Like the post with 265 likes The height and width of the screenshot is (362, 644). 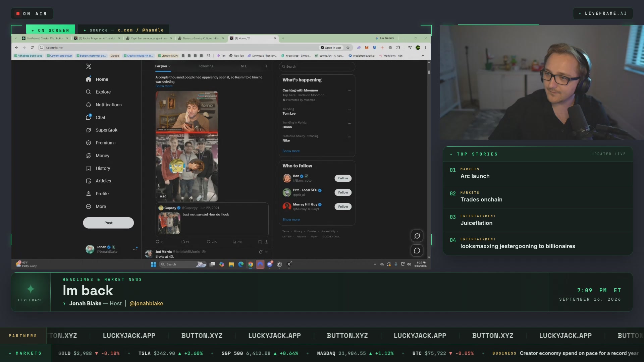[209, 242]
